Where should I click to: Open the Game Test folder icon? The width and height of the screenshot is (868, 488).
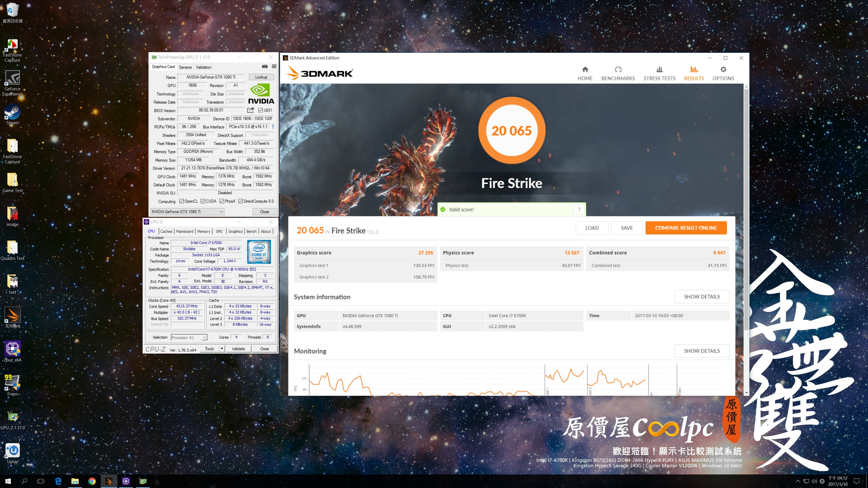coord(12,183)
